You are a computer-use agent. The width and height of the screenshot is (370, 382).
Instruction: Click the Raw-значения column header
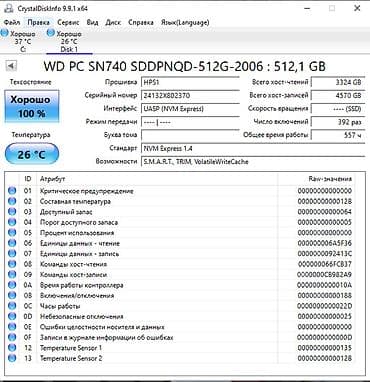(330, 179)
